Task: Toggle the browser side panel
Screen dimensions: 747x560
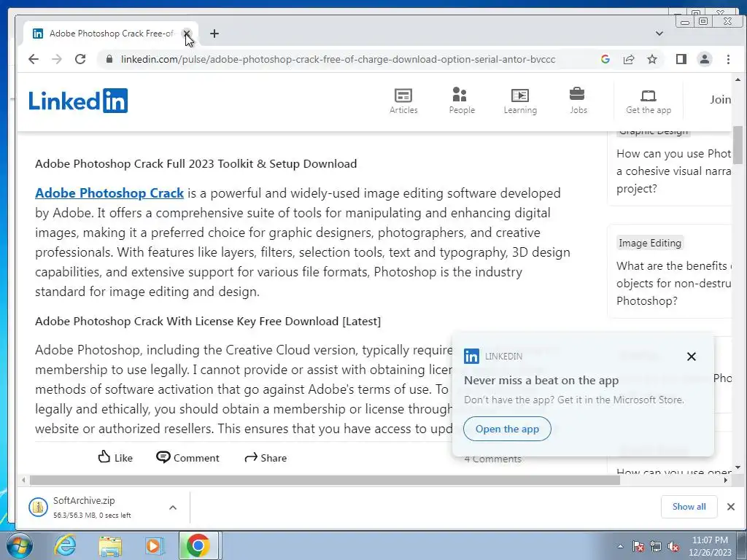Action: click(x=681, y=59)
